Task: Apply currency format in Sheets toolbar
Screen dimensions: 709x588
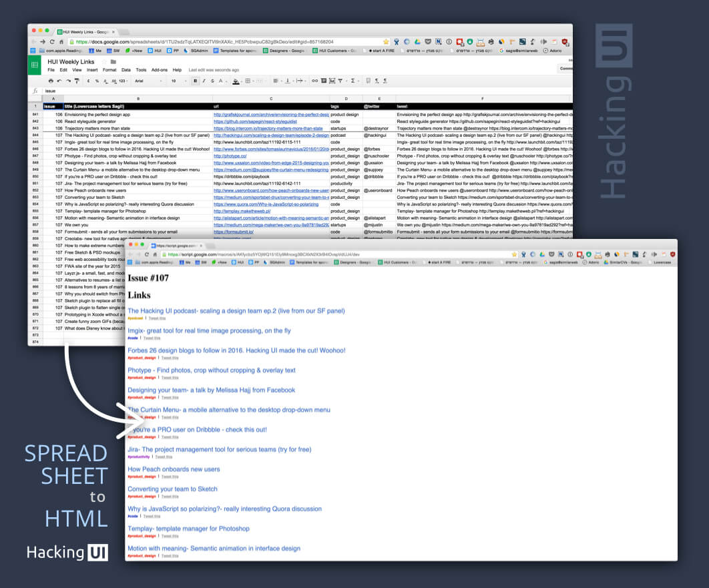Action: [88, 81]
